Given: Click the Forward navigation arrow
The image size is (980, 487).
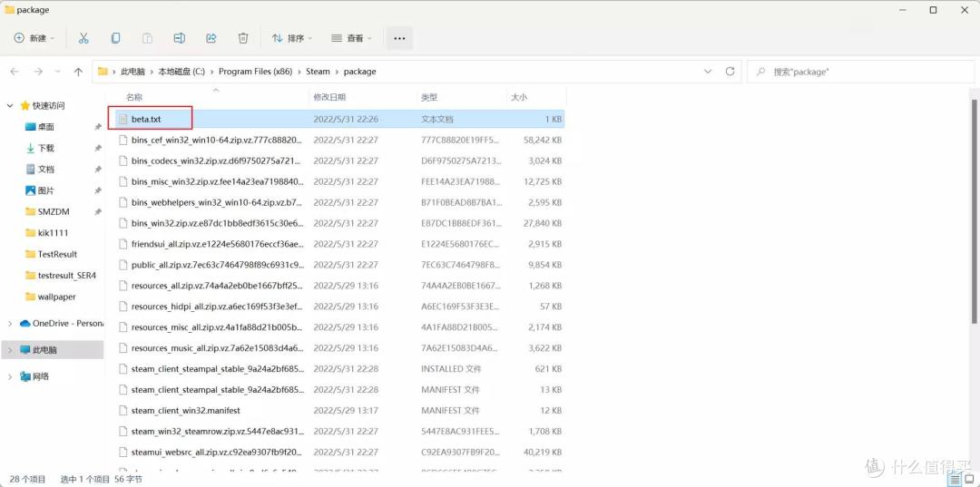Looking at the screenshot, I should (x=38, y=72).
